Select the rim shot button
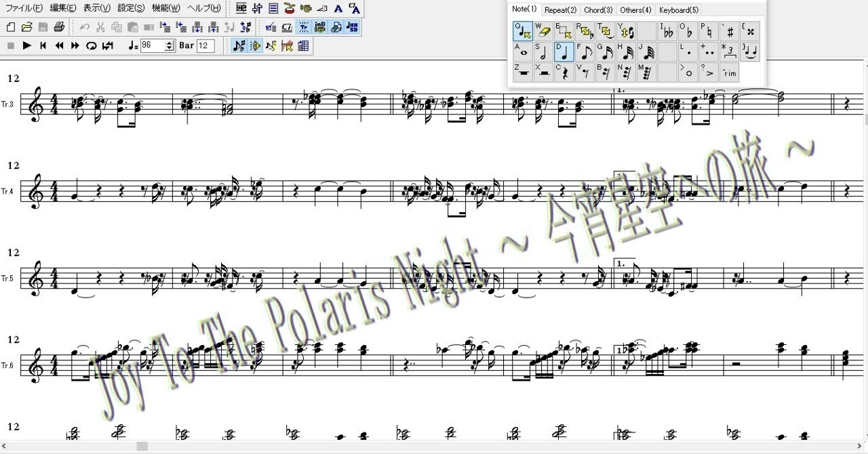 pyautogui.click(x=729, y=72)
